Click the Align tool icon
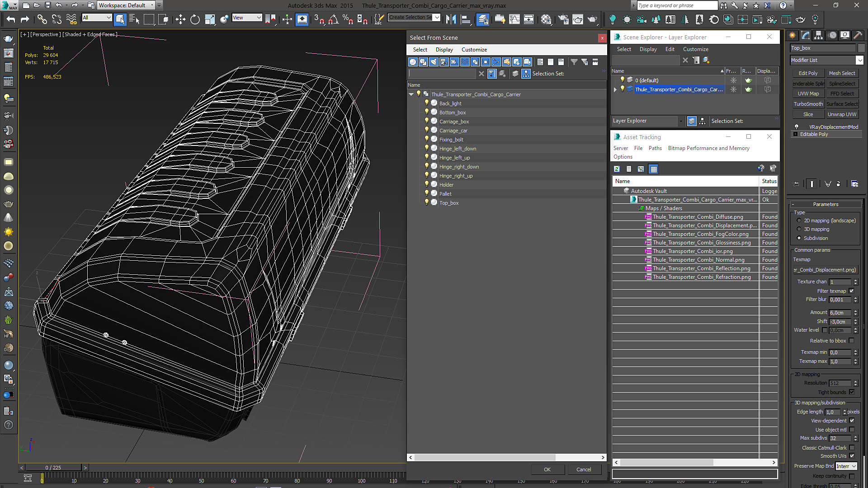This screenshot has width=868, height=488. tap(466, 19)
